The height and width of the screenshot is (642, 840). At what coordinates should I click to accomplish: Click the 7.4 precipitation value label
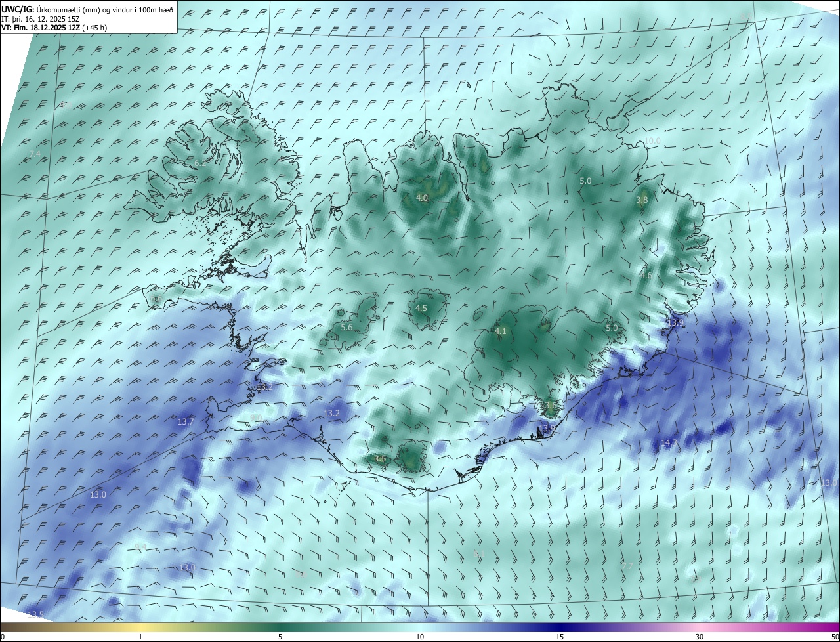click(x=35, y=154)
